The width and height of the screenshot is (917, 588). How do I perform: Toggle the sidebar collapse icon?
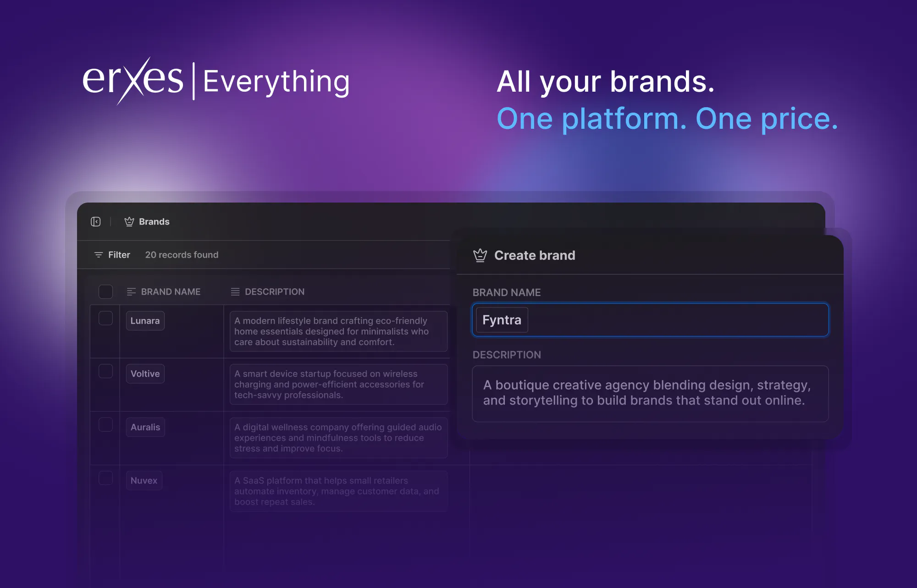click(95, 222)
